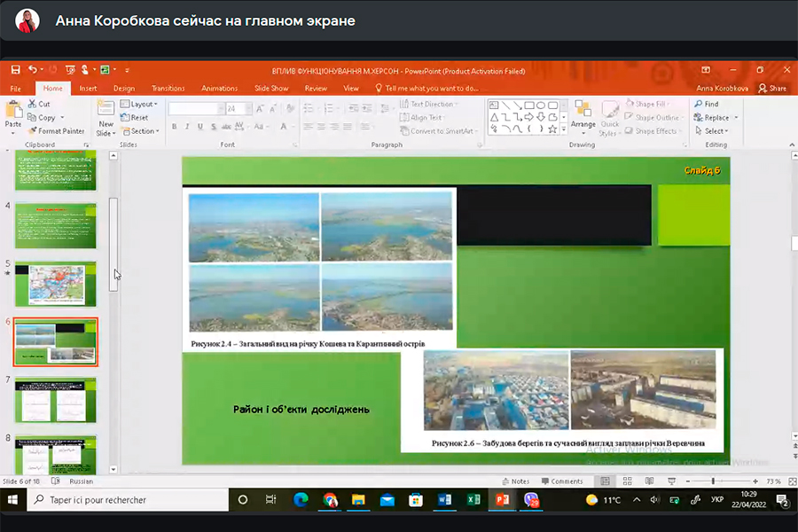
Task: Toggle Bold formatting in Font group
Action: (x=175, y=127)
